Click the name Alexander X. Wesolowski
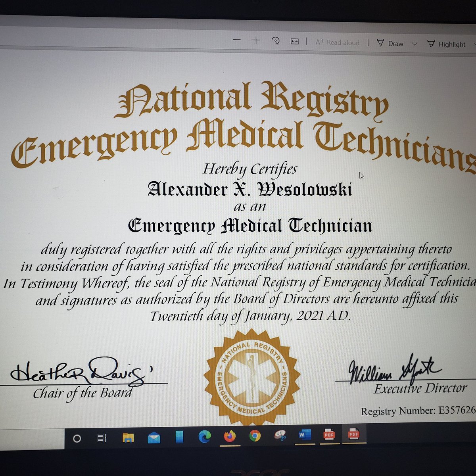 (x=250, y=190)
